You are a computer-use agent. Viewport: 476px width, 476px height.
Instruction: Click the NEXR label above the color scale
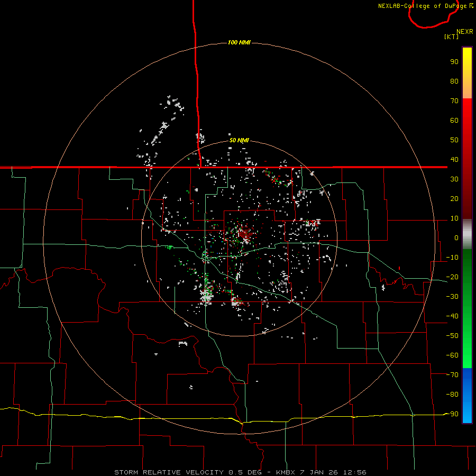click(464, 32)
